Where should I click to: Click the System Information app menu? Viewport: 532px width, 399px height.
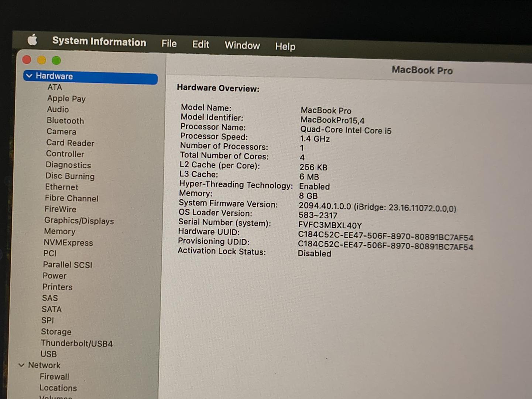pyautogui.click(x=99, y=42)
